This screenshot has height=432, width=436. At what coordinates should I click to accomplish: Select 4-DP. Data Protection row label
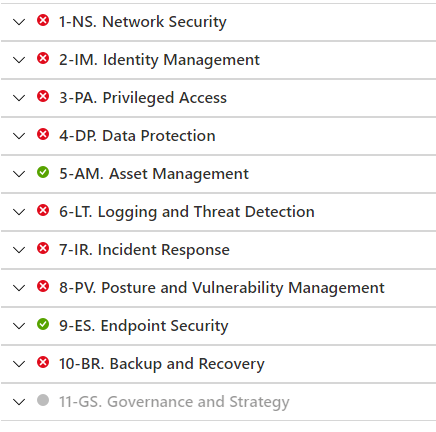coord(137,136)
